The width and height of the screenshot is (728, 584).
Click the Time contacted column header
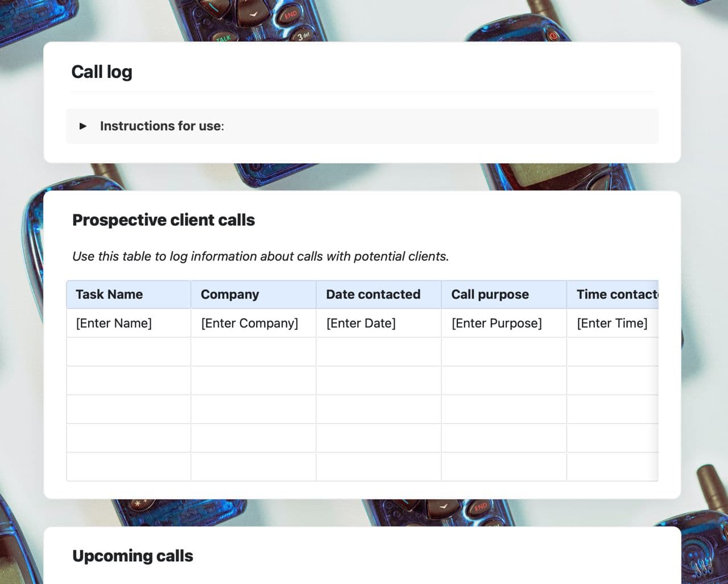617,295
